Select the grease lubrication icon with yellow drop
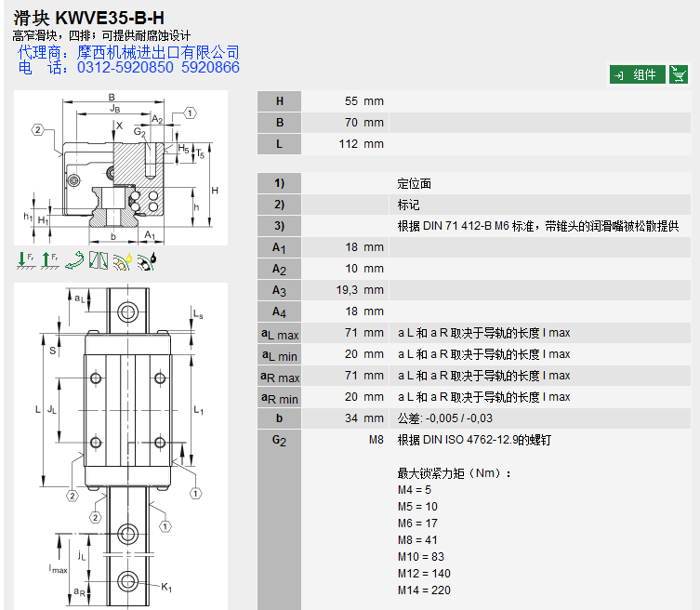The width and height of the screenshot is (700, 610). point(122,262)
